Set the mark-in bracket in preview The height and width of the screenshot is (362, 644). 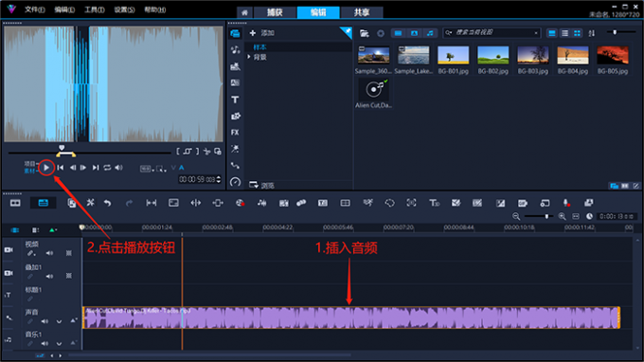point(178,152)
